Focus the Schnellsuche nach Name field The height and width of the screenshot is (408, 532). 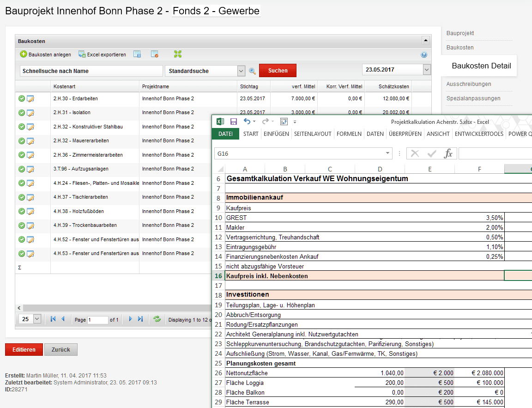coord(91,71)
